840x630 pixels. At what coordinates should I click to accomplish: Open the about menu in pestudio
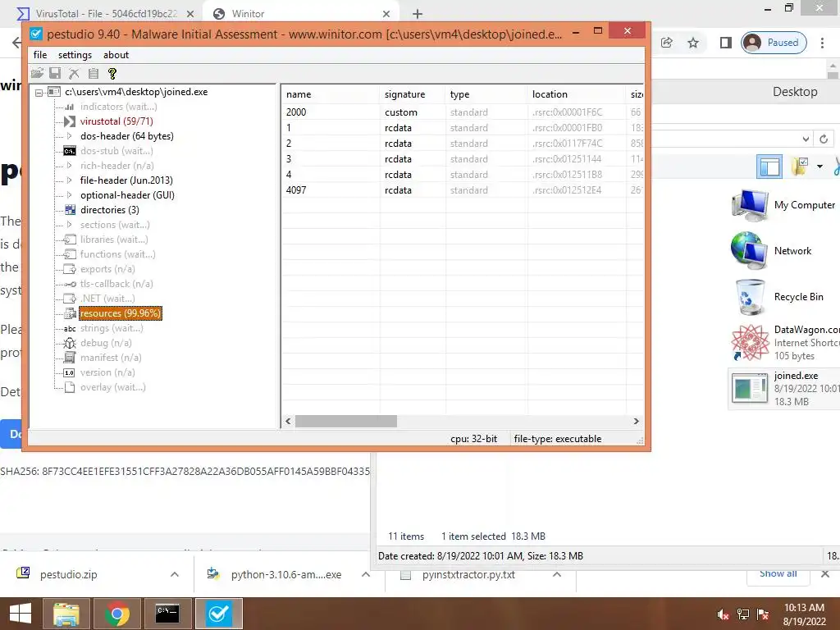pos(116,55)
